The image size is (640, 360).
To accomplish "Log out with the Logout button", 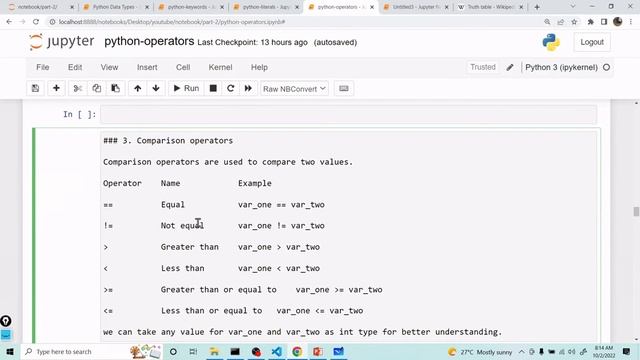I will (592, 42).
